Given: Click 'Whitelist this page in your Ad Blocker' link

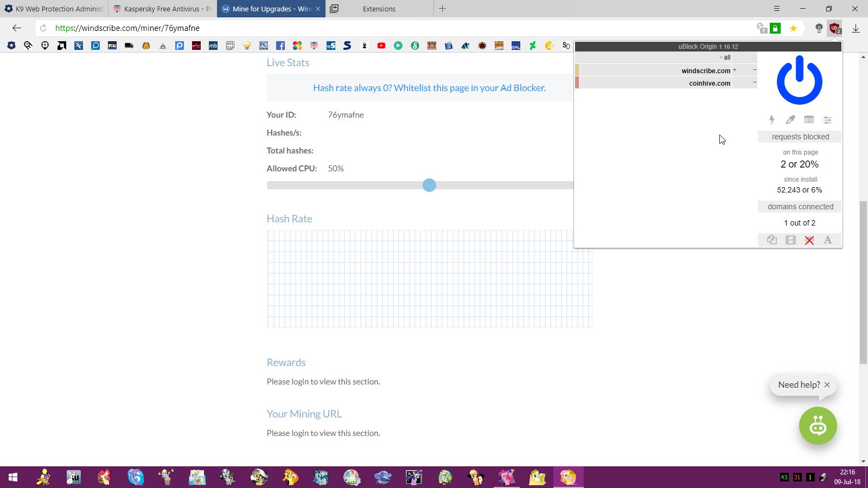Looking at the screenshot, I should 429,88.
